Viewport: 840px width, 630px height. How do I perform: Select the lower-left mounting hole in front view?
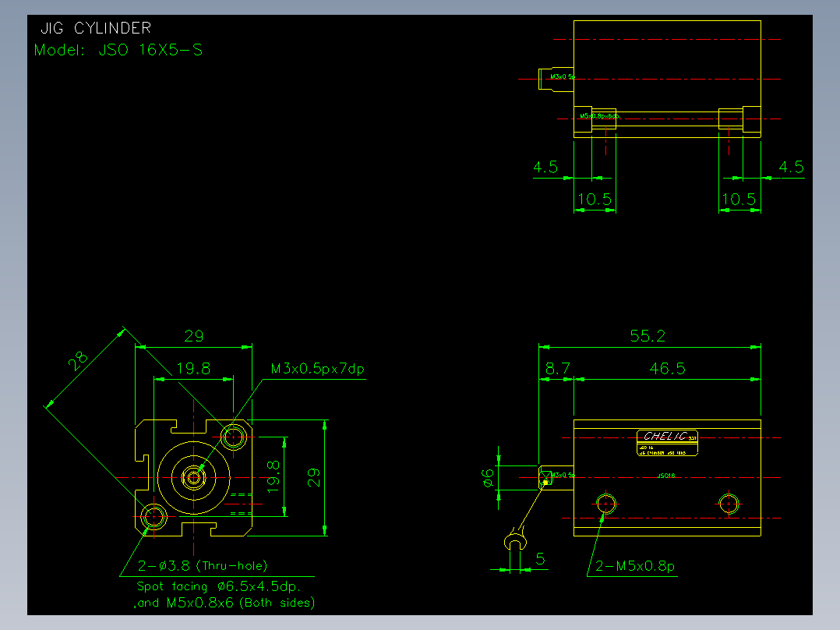pos(154,517)
